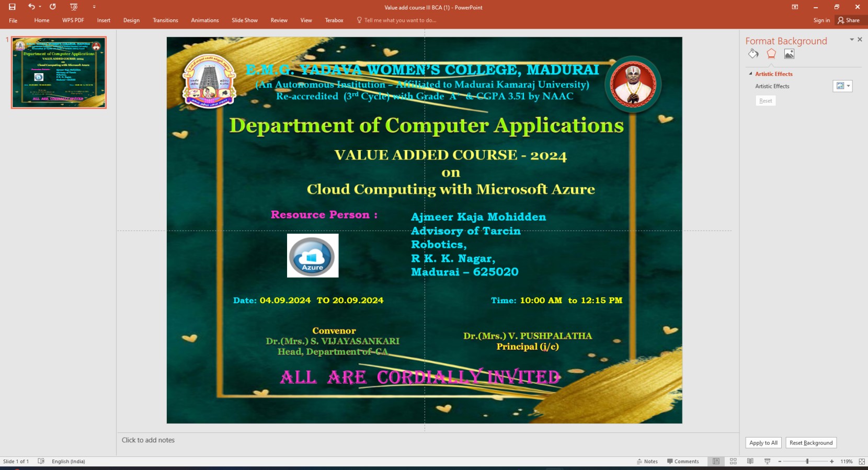Zoom in with the plus button
This screenshot has height=470, width=868.
[832, 462]
